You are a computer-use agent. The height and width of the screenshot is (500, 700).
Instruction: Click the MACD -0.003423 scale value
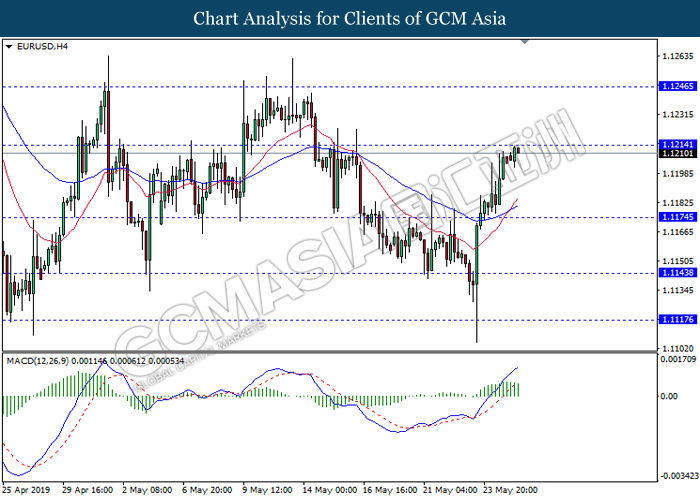tap(679, 476)
